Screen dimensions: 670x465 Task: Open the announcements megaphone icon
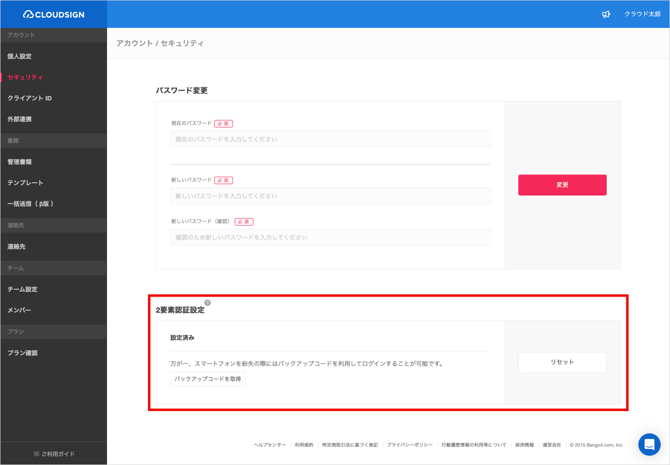[x=606, y=15]
